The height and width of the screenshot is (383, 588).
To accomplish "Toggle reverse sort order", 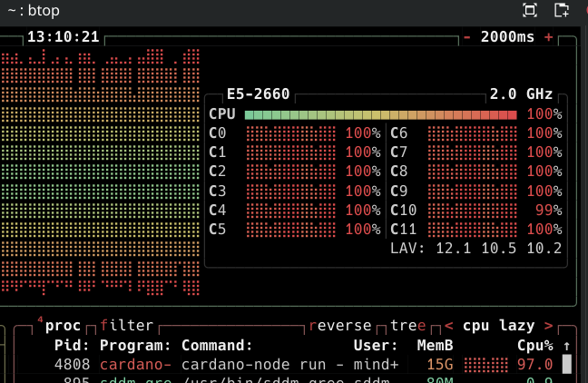I will [340, 326].
